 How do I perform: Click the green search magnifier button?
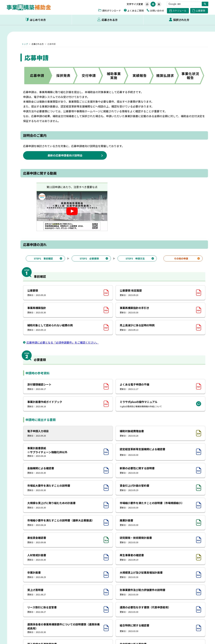point(205,4)
